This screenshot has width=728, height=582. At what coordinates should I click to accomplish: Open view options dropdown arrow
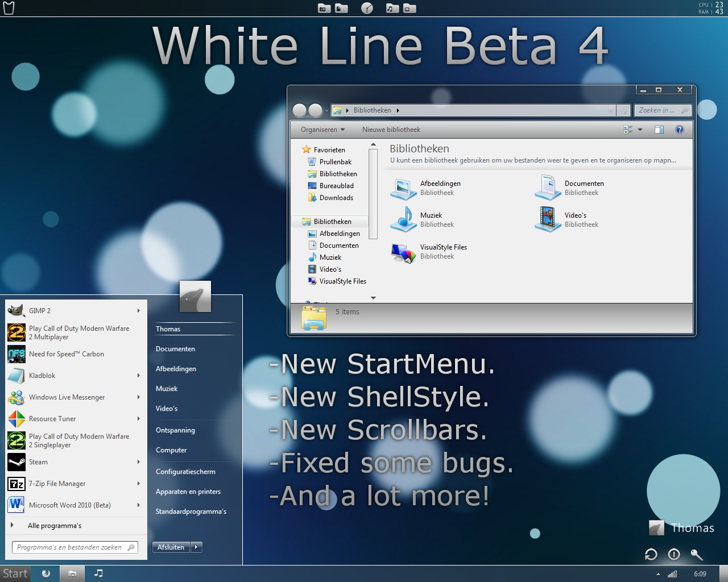pos(640,130)
